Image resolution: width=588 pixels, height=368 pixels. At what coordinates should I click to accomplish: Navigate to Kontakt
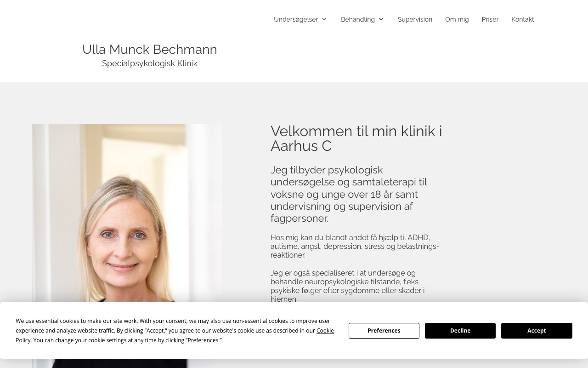523,19
